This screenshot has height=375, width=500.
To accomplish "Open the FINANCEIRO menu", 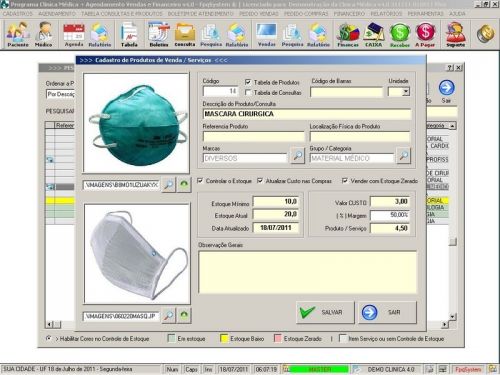I will coord(349,14).
